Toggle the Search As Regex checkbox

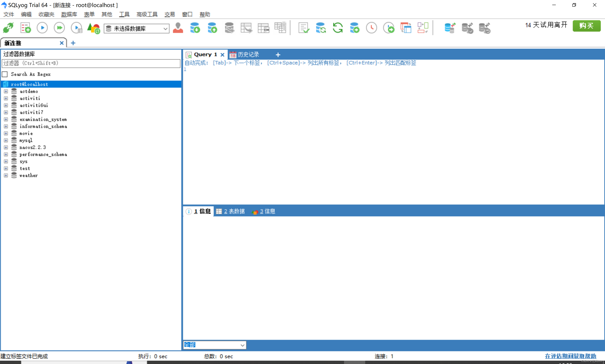click(x=5, y=74)
